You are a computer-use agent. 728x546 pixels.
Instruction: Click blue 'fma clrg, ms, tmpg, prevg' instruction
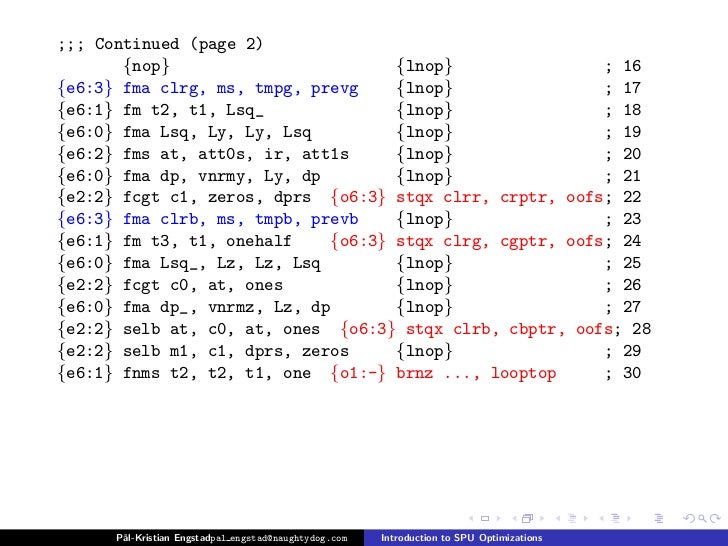[240, 88]
